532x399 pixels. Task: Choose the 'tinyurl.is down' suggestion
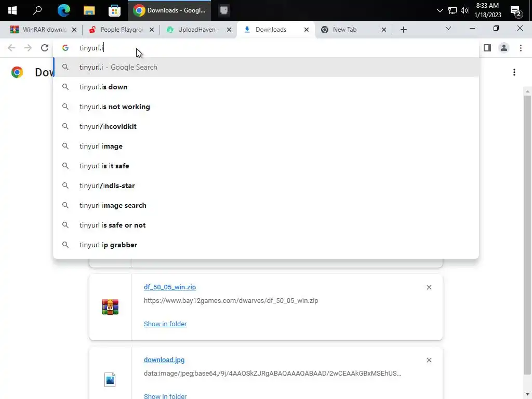point(266,87)
